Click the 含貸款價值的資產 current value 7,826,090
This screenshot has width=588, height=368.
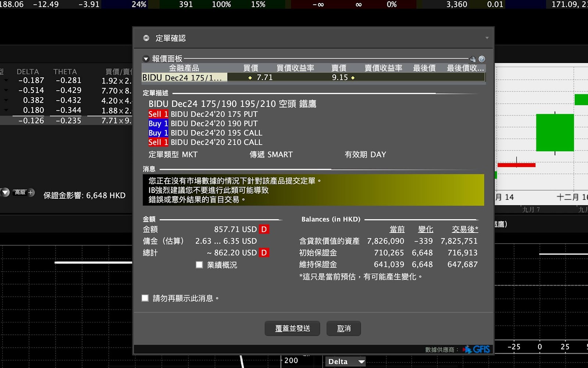point(386,241)
